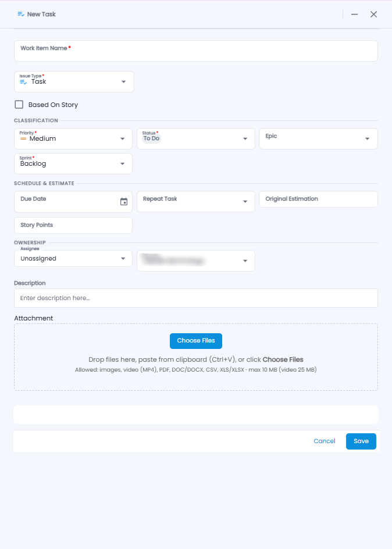The image size is (392, 549).
Task: Open the Priority dropdown
Action: (73, 138)
